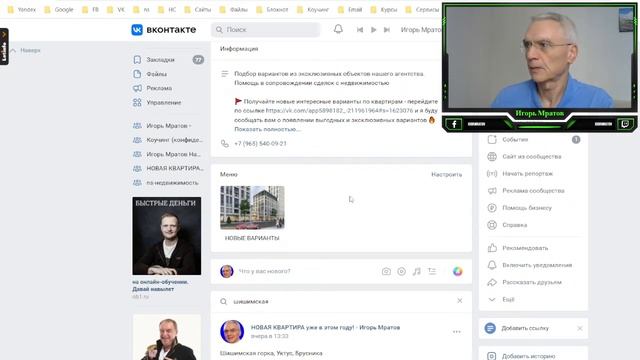Click the wall search magnifier icon
This screenshot has width=640, height=360.
click(x=223, y=302)
